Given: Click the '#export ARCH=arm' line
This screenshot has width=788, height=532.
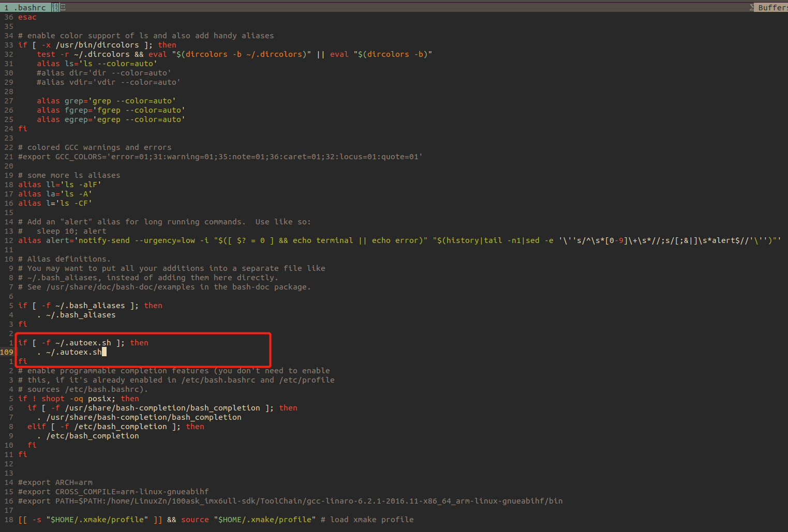Looking at the screenshot, I should 55,482.
